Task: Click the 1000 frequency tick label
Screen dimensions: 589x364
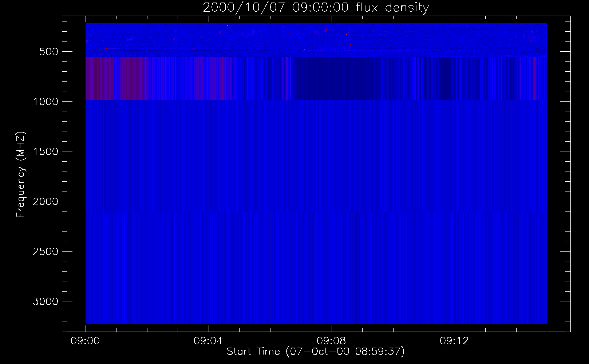Action: [x=46, y=102]
